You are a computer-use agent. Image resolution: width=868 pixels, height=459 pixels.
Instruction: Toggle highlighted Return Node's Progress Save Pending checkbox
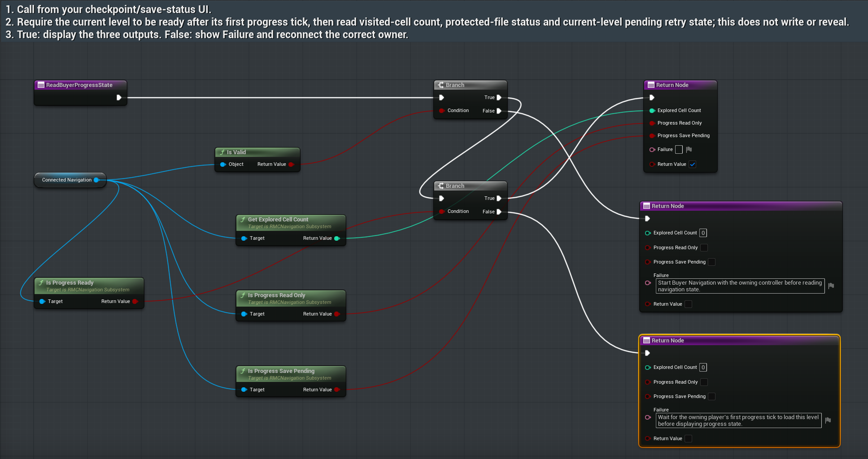(711, 397)
